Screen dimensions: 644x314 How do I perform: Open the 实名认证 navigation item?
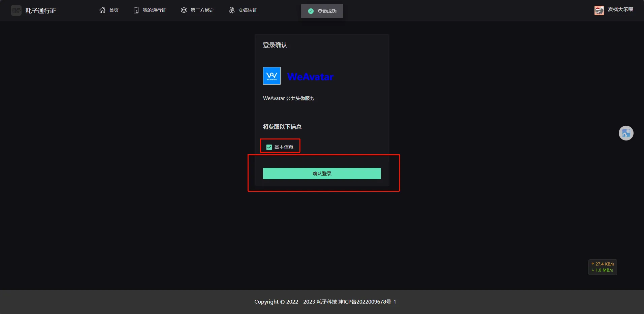(248, 10)
